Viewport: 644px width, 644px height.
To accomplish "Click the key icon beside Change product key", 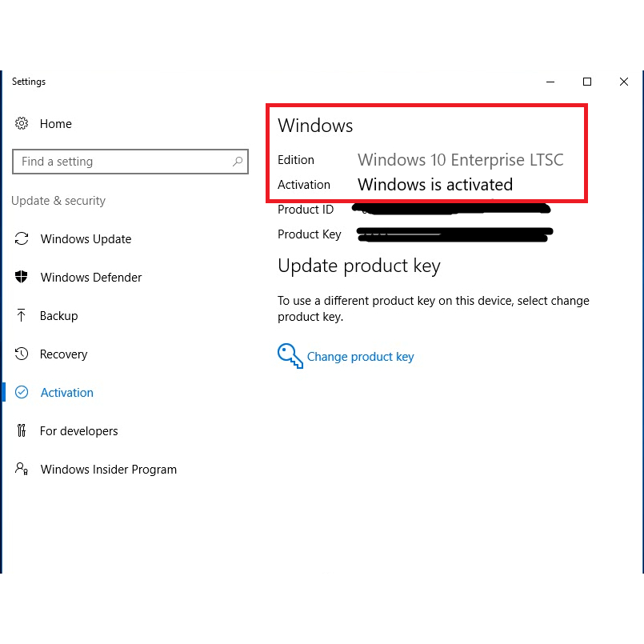I will (290, 356).
